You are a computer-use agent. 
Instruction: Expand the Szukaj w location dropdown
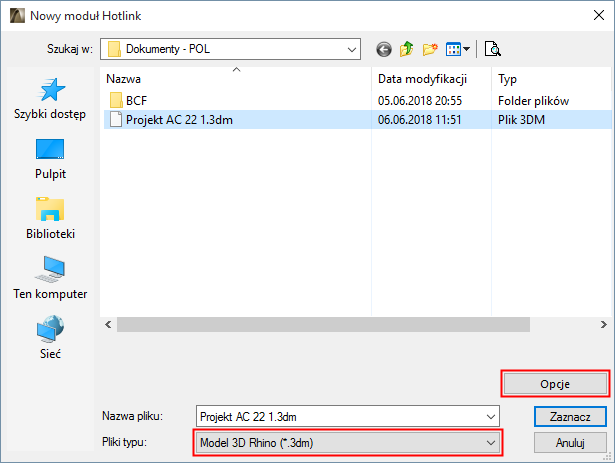coord(351,49)
